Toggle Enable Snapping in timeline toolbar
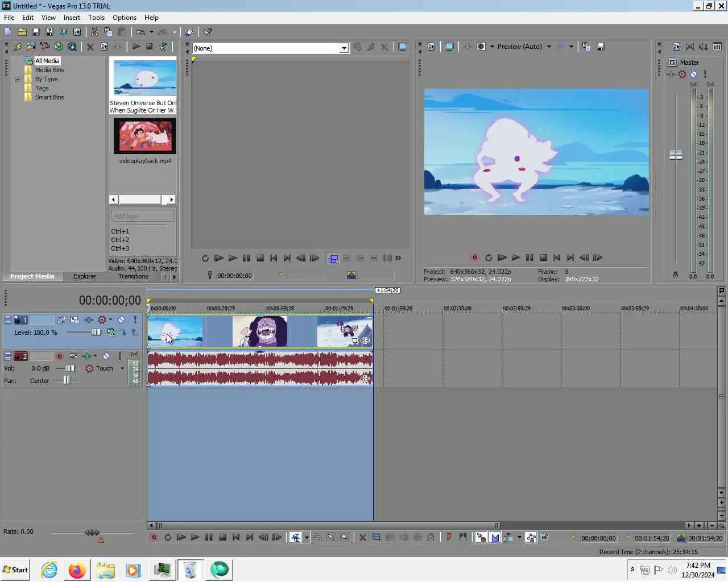Screen dimensions: 728x582 481,537
